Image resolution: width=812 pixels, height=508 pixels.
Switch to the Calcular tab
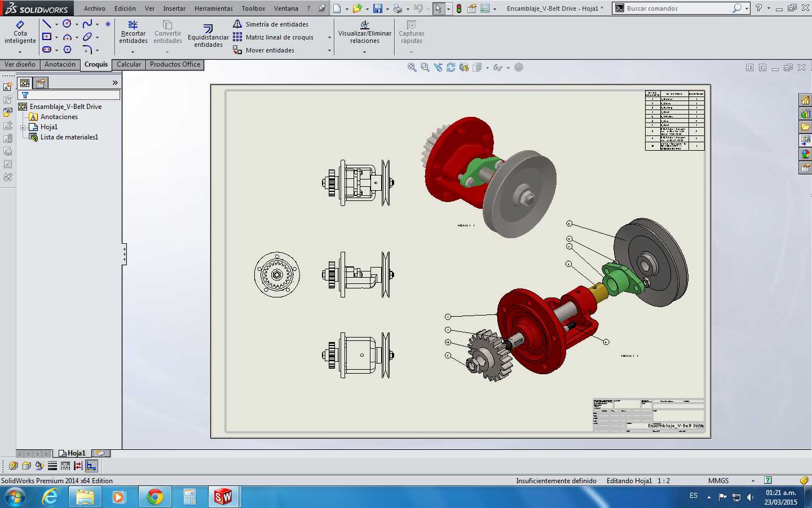129,64
